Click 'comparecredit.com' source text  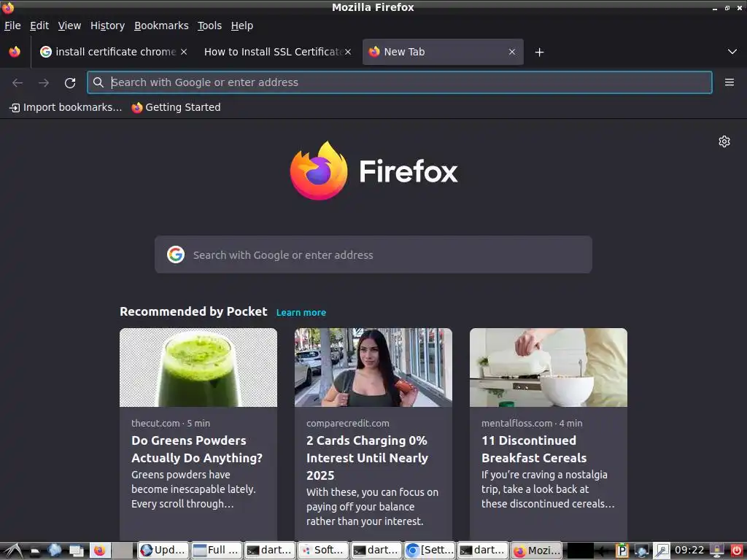pyautogui.click(x=348, y=424)
